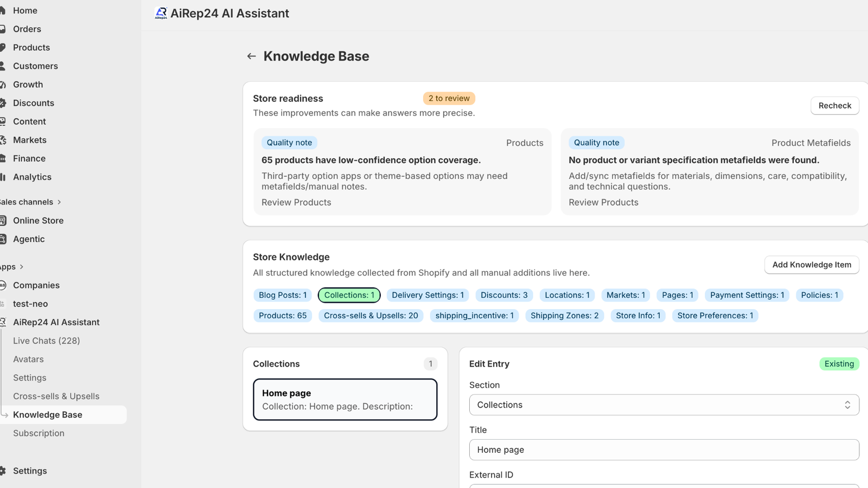Toggle the Collections: 1 filter chip

click(x=349, y=295)
